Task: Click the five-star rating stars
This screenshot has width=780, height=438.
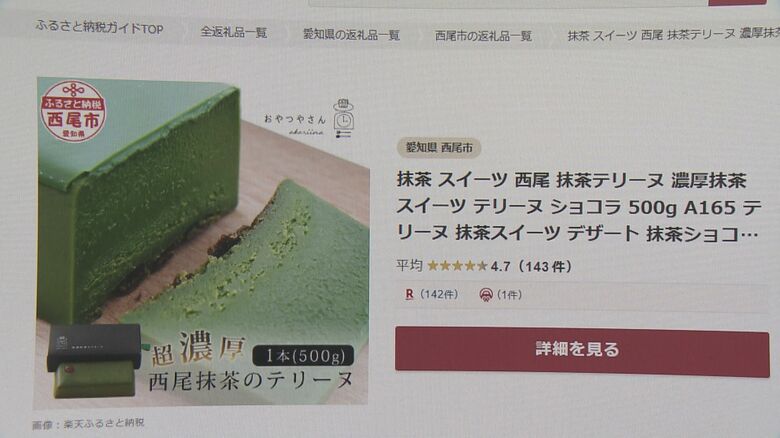Action: click(x=457, y=266)
